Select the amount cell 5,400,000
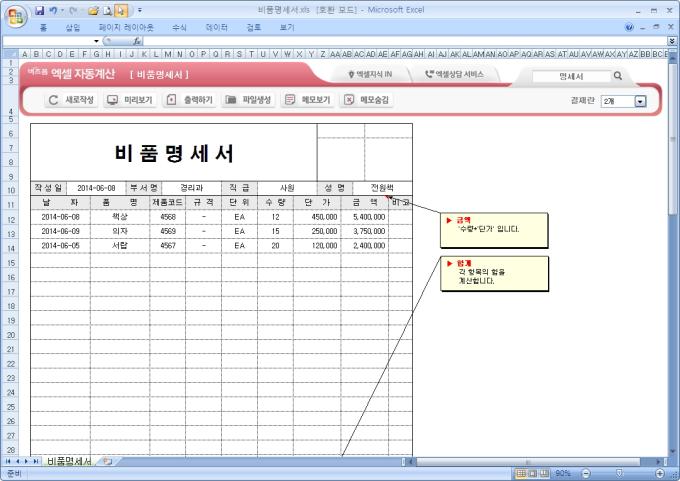Screen dimensions: 680x481 (365, 217)
